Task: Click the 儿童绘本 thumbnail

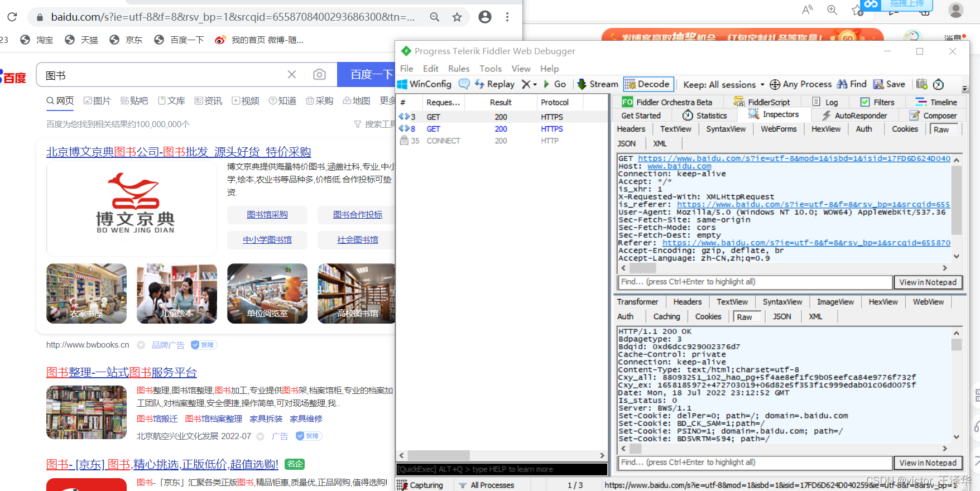Action: pos(177,293)
